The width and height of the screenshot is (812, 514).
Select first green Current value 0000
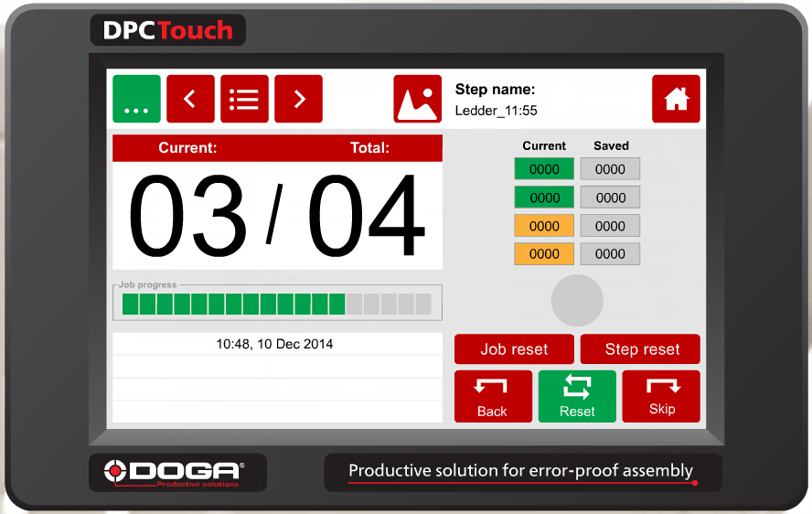(544, 169)
